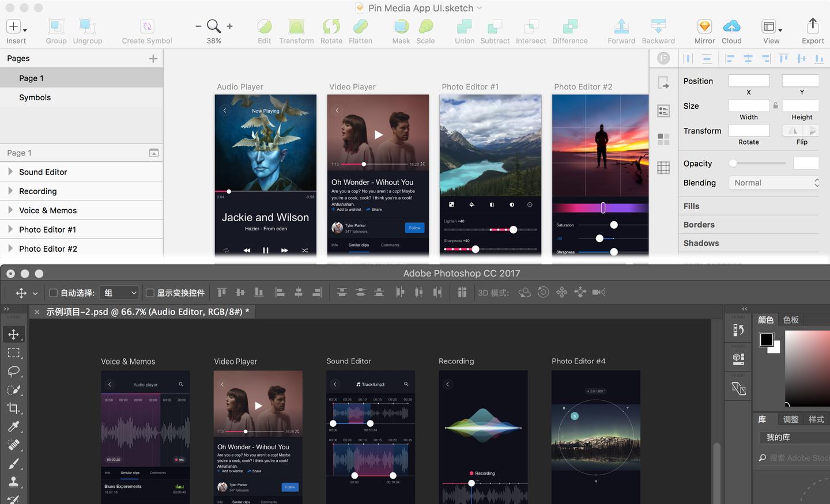Image resolution: width=830 pixels, height=504 pixels.
Task: Click the Forward arrange icon
Action: (621, 26)
